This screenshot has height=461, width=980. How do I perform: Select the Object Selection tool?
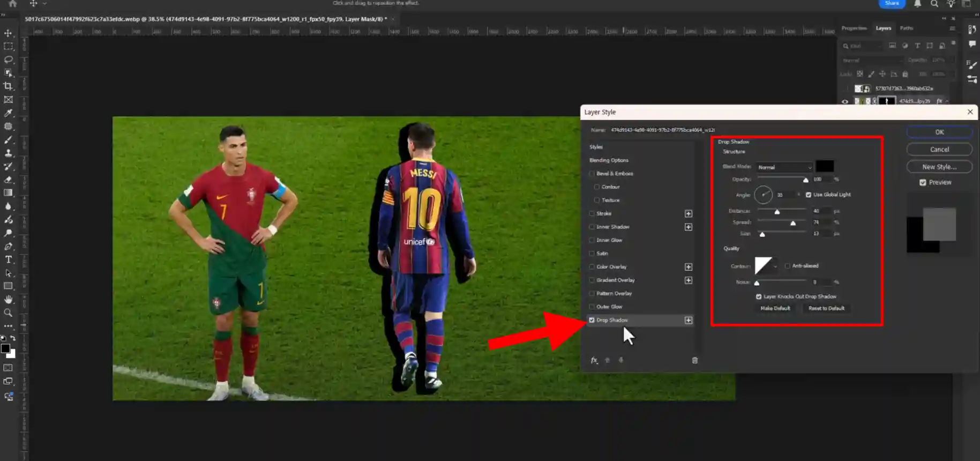[9, 73]
